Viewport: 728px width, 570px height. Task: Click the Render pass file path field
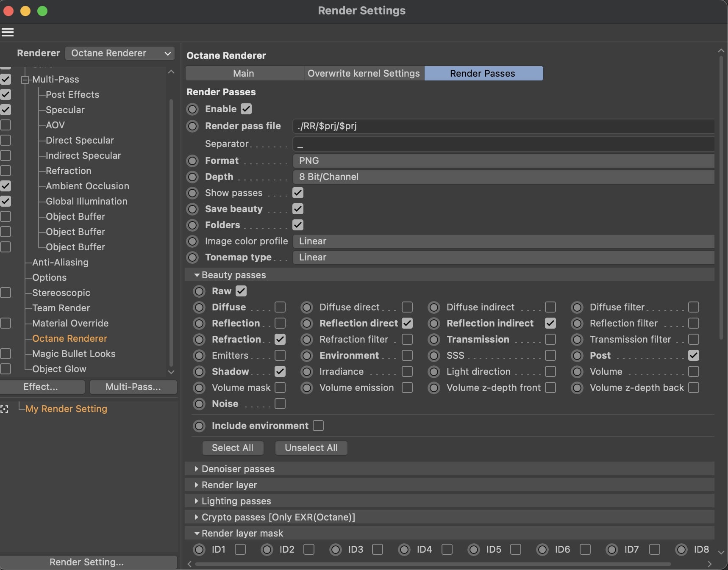[x=503, y=126]
